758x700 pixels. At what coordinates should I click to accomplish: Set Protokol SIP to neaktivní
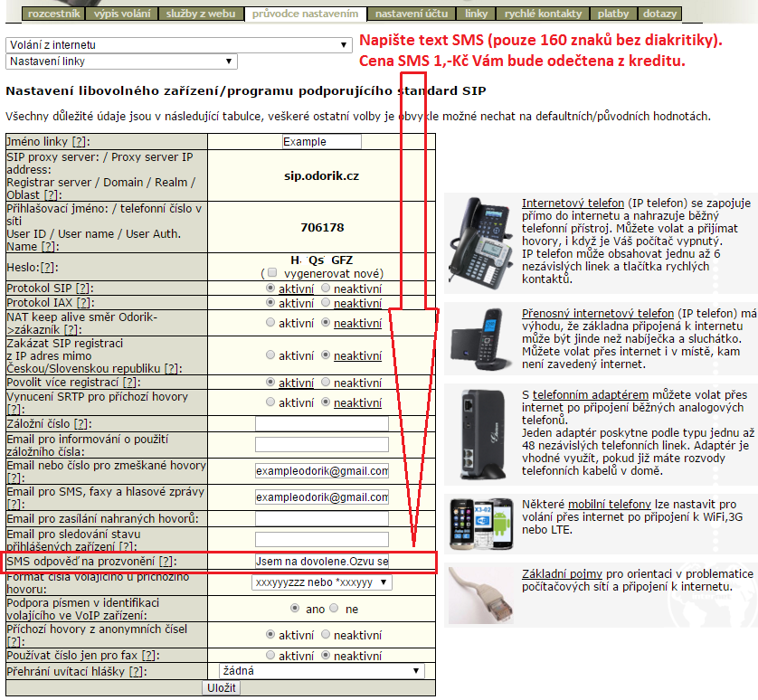327,289
